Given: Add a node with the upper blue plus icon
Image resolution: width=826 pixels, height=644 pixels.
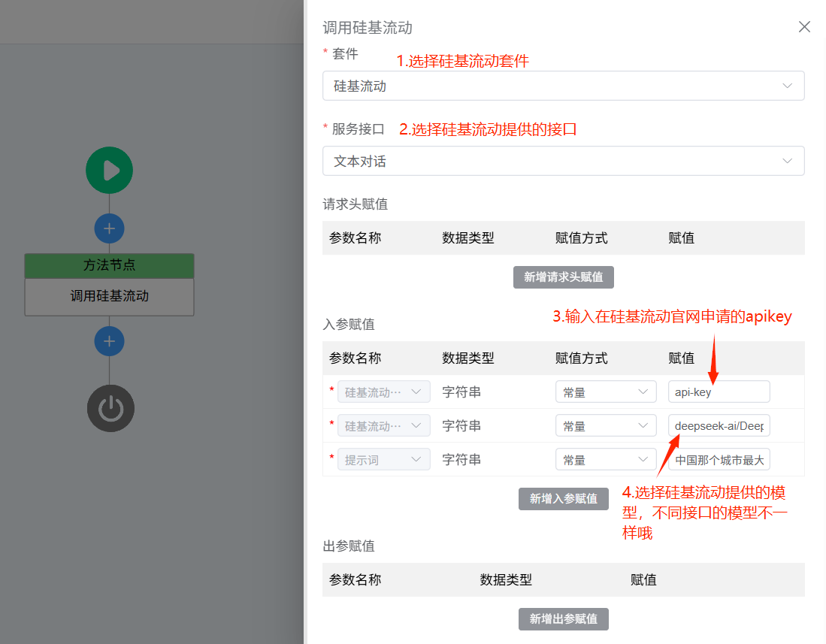Looking at the screenshot, I should click(109, 228).
